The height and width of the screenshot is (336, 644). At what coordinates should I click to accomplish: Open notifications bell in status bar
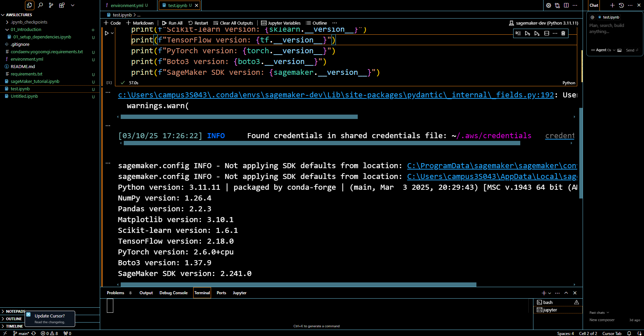(x=629, y=333)
